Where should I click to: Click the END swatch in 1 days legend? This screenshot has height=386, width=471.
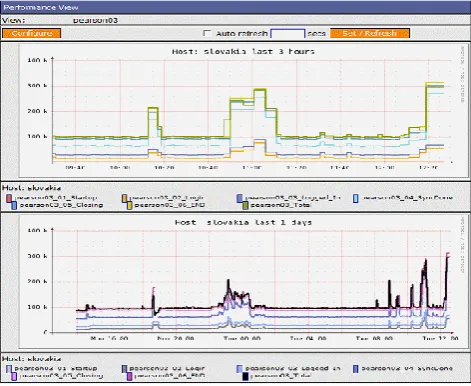(129, 376)
